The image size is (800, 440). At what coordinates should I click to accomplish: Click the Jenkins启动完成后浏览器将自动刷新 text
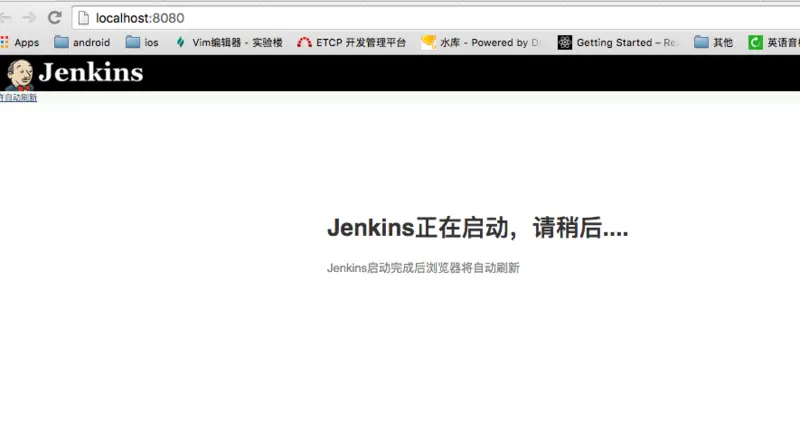(423, 268)
